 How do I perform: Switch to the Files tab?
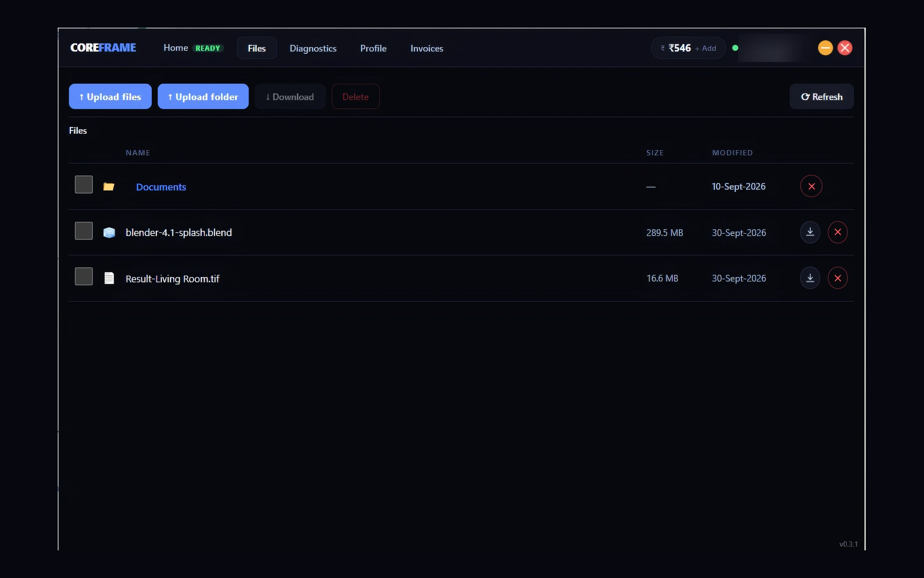(x=257, y=48)
